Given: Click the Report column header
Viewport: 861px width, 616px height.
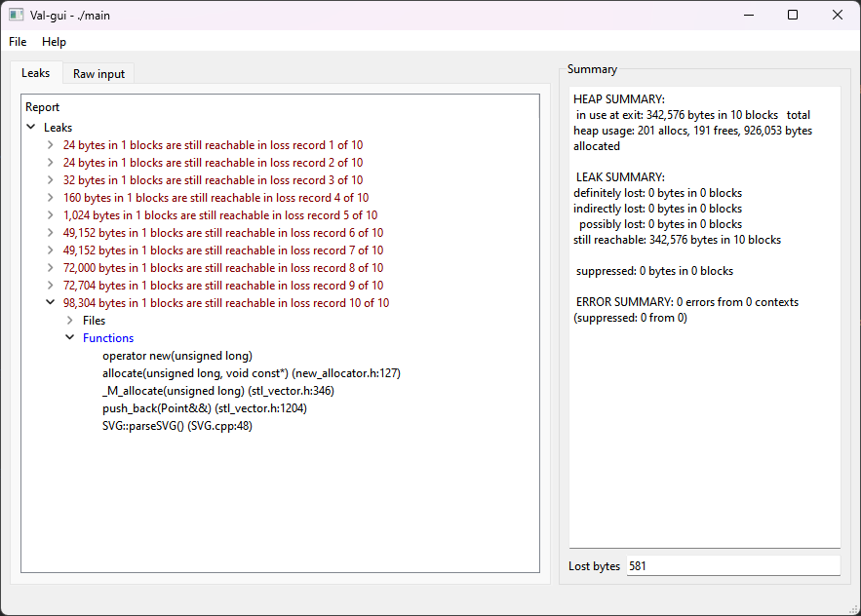Looking at the screenshot, I should (x=280, y=107).
